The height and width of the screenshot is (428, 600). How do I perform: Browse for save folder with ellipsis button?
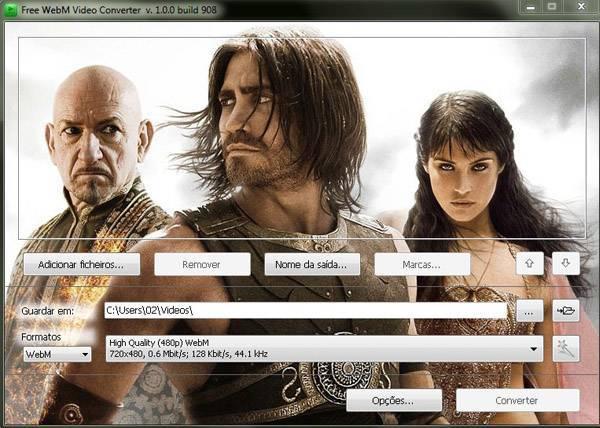pyautogui.click(x=530, y=310)
